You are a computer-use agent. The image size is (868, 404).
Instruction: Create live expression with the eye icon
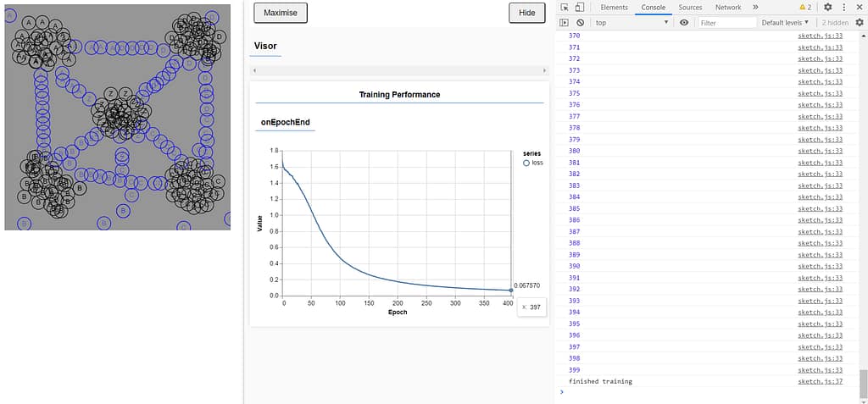(684, 23)
